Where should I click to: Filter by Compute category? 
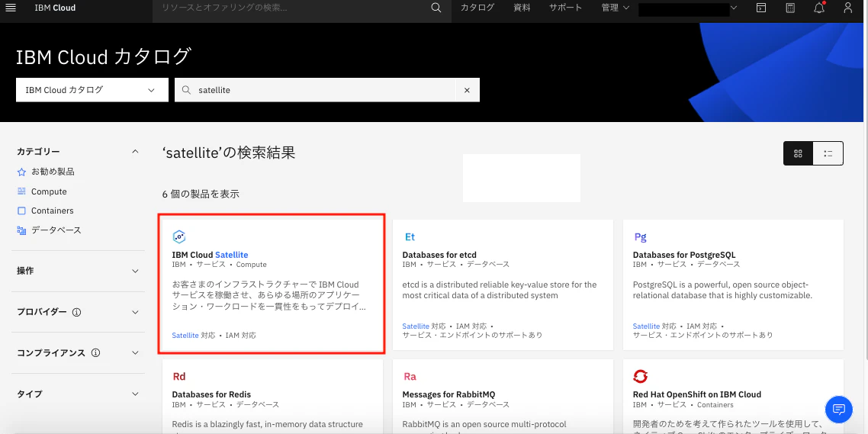(x=49, y=191)
